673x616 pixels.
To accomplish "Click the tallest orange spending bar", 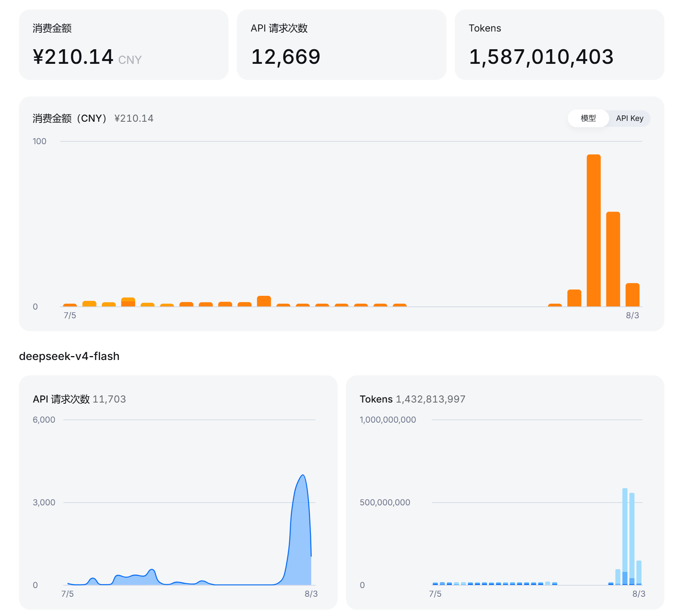I will click(x=593, y=230).
